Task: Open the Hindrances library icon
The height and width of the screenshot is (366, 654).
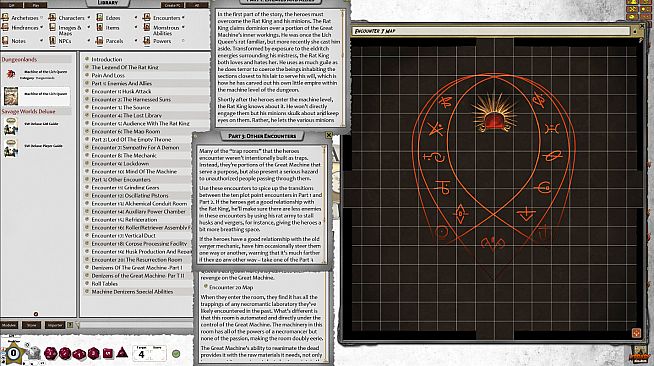Action: pos(5,27)
